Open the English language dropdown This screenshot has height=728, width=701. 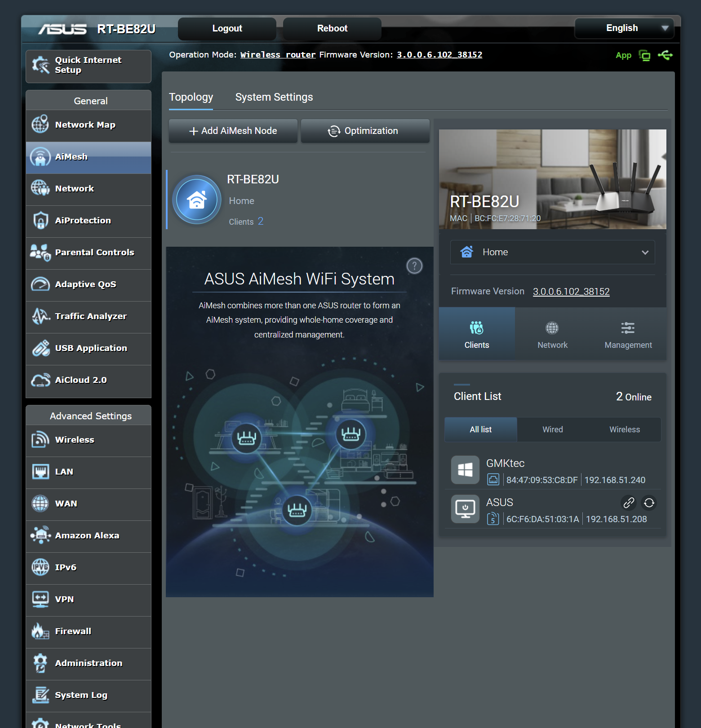coord(624,28)
